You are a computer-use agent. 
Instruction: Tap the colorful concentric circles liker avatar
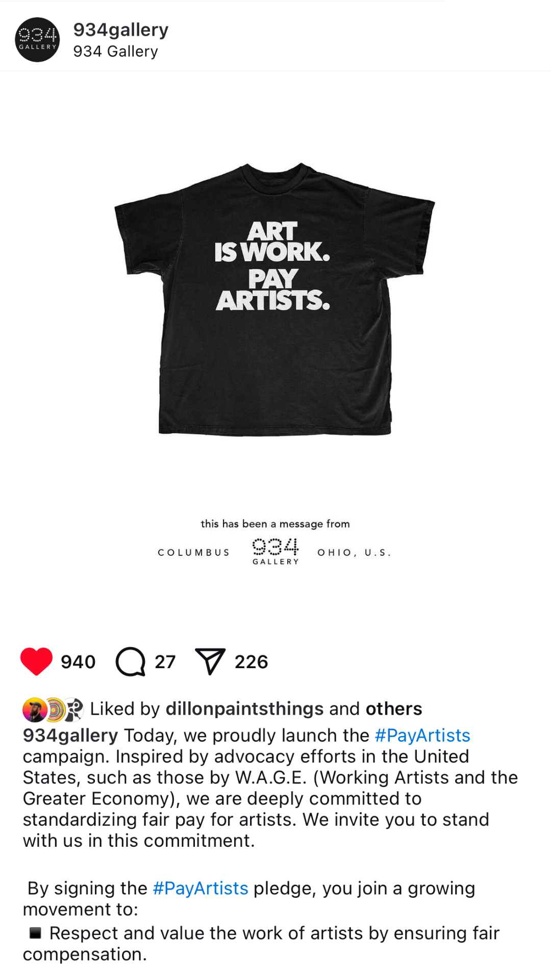pyautogui.click(x=55, y=709)
